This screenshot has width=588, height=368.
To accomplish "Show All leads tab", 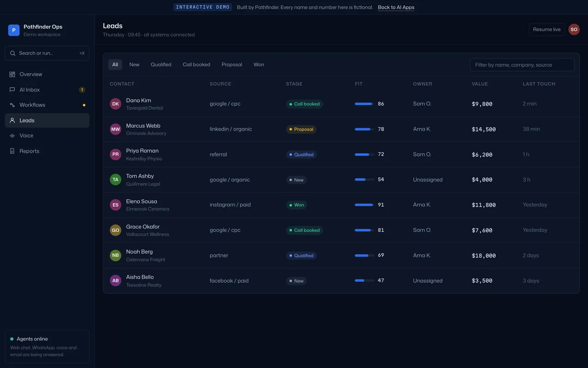I will [115, 64].
